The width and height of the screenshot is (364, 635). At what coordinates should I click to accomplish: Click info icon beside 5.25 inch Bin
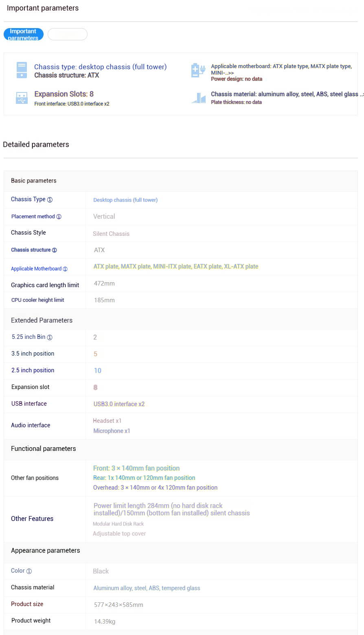tap(50, 337)
